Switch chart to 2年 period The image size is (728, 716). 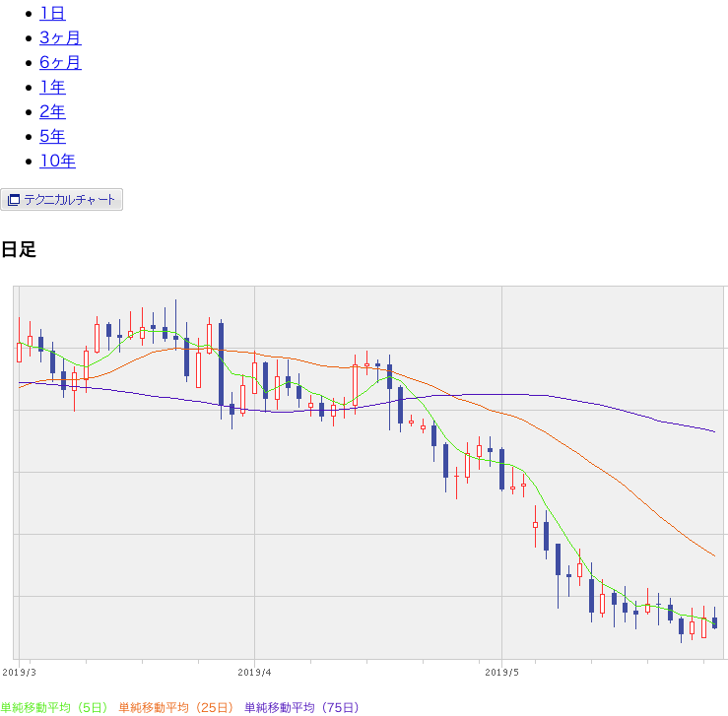pos(52,112)
